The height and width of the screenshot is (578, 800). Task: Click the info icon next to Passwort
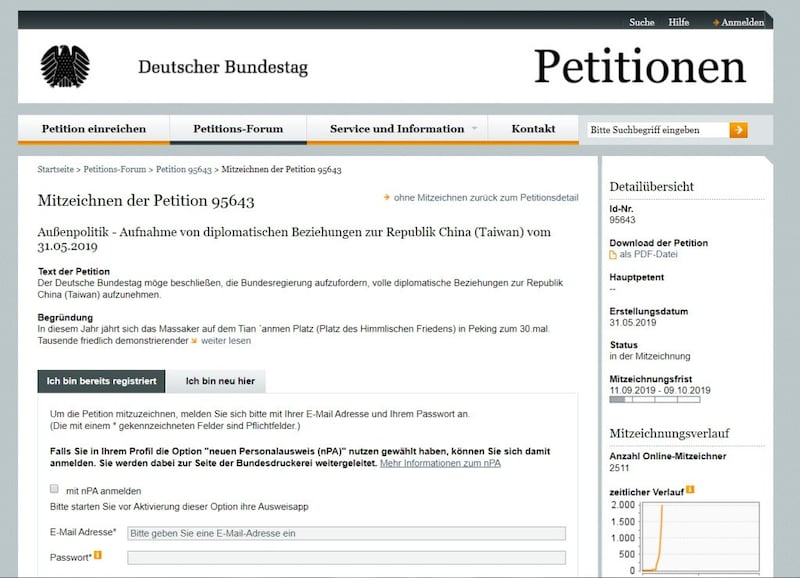[98, 555]
